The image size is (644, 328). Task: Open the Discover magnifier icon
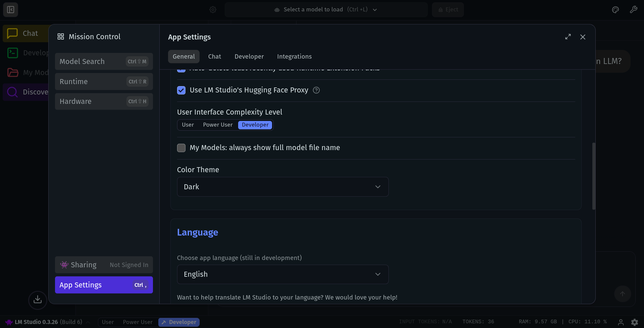click(12, 92)
